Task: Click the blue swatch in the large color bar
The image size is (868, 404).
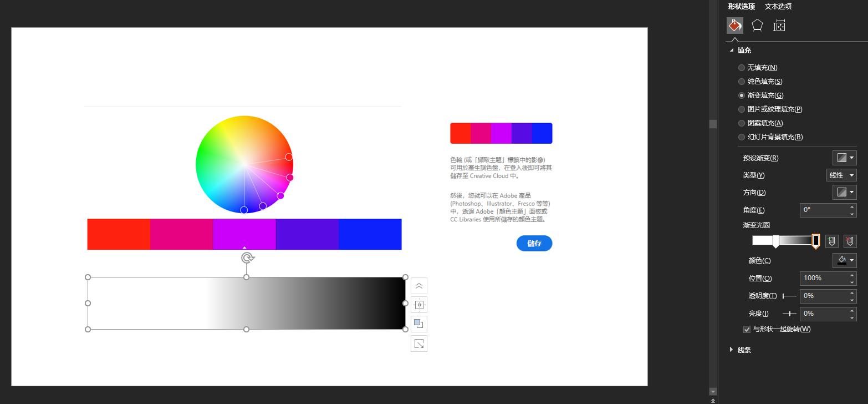Action: 370,234
